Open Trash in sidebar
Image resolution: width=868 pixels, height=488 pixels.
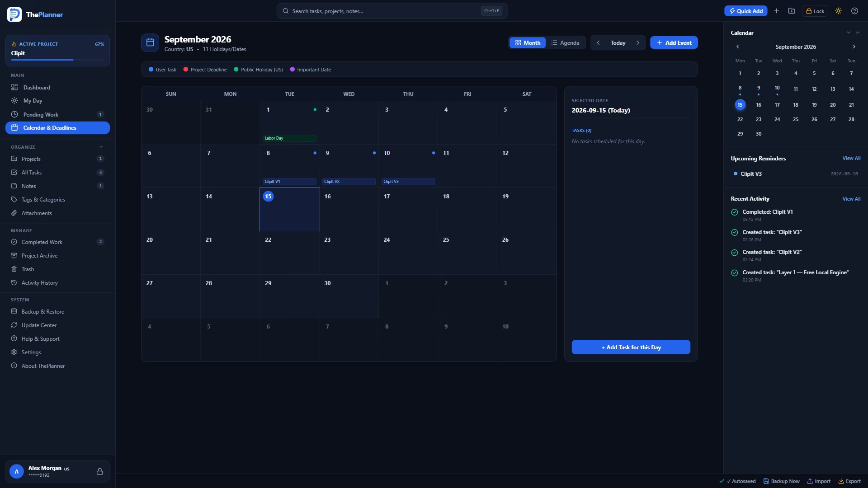click(x=57, y=269)
